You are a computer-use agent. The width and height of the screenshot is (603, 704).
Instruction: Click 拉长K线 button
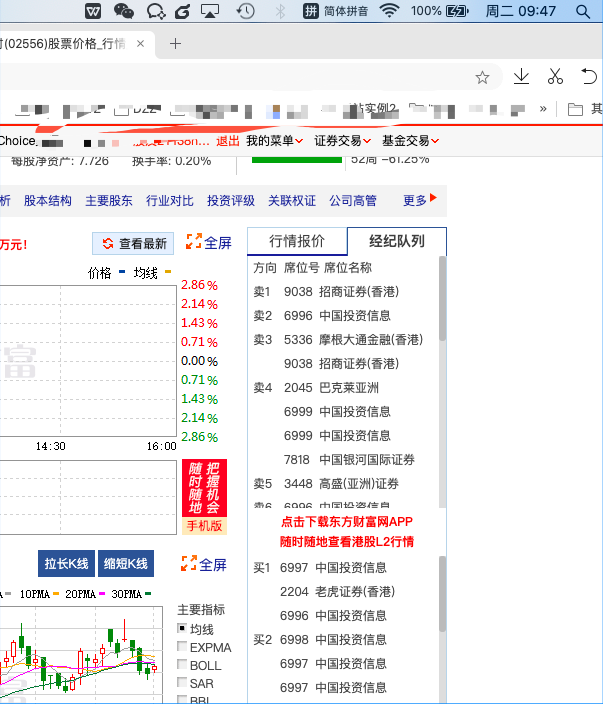66,563
